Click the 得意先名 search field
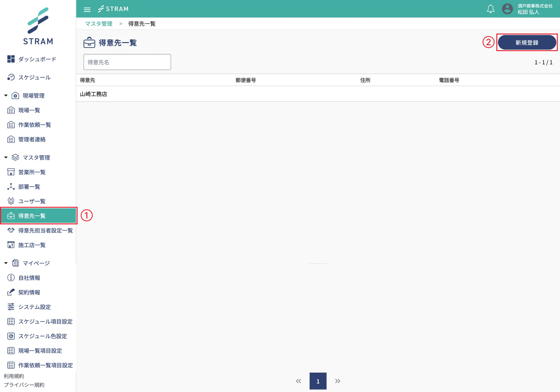The width and height of the screenshot is (560, 392). (x=127, y=62)
